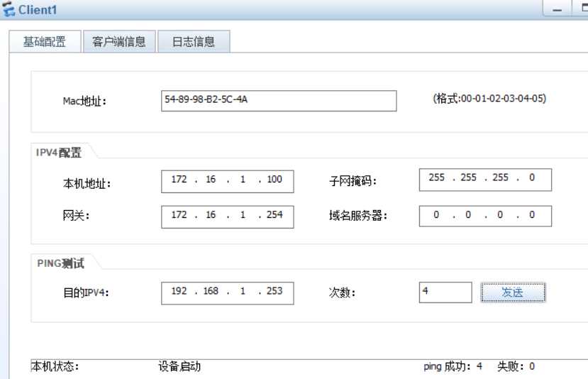Click the 网关 address field
The width and height of the screenshot is (588, 379).
[x=227, y=216]
